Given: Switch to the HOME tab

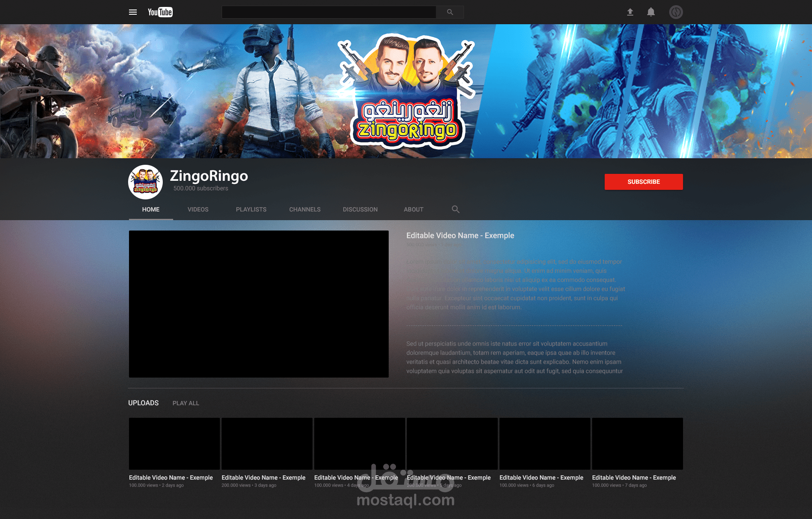Looking at the screenshot, I should tap(151, 209).
